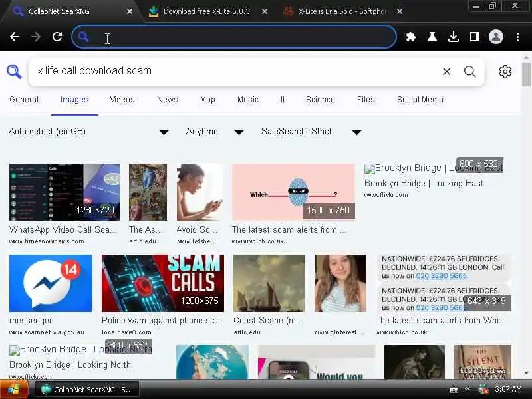The width and height of the screenshot is (532, 399).
Task: Open the profile avatar icon
Action: 495,37
